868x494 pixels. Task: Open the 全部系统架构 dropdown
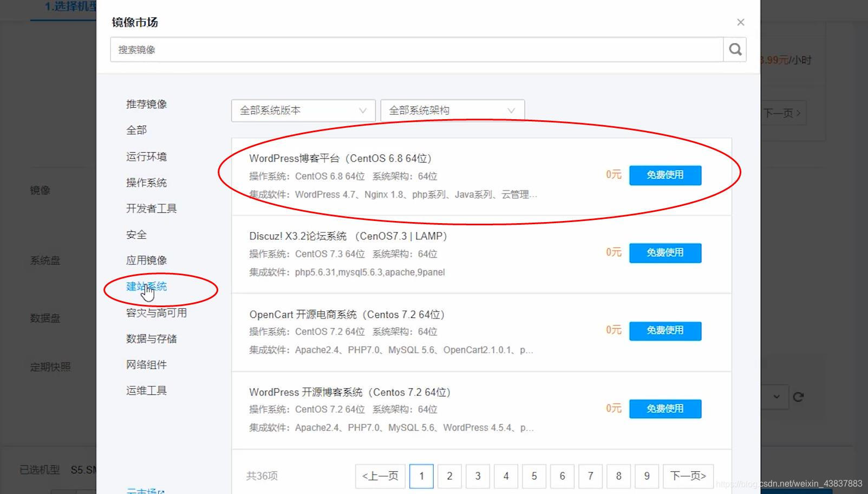[452, 110]
